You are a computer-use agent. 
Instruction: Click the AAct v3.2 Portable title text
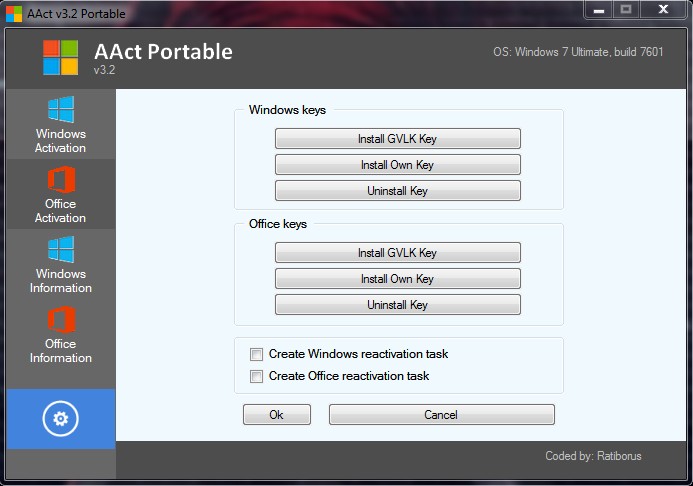click(76, 14)
